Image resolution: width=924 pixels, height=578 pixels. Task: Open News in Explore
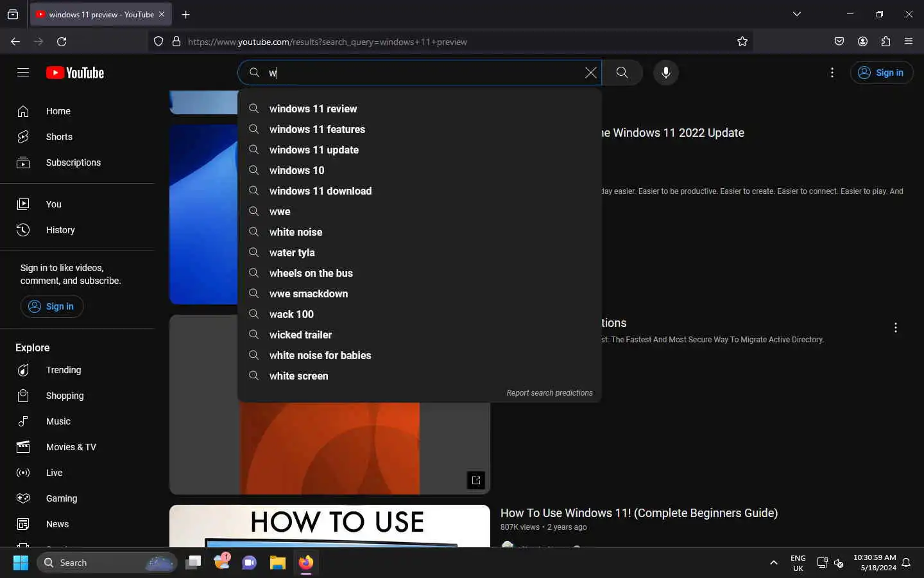[77, 524]
